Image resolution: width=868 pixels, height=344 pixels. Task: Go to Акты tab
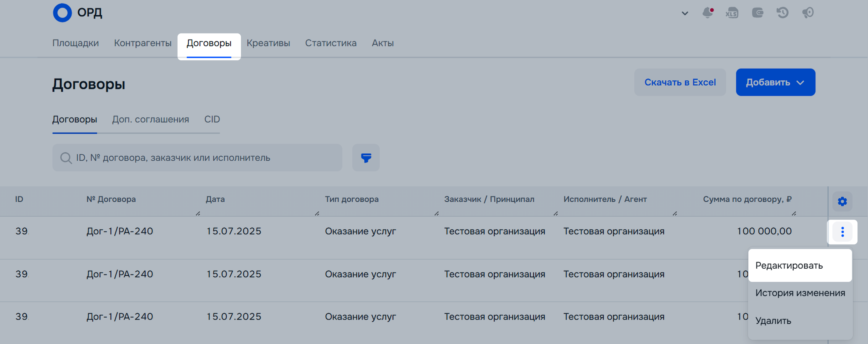383,43
